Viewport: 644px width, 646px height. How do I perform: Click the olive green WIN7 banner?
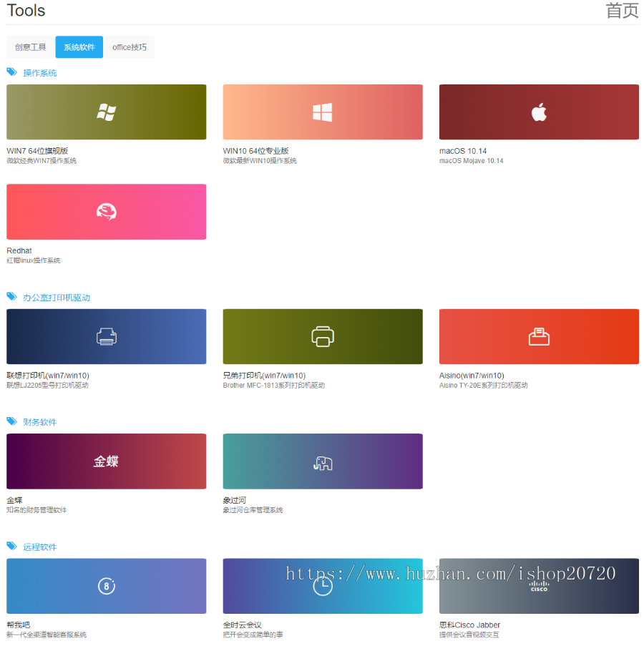pos(107,112)
